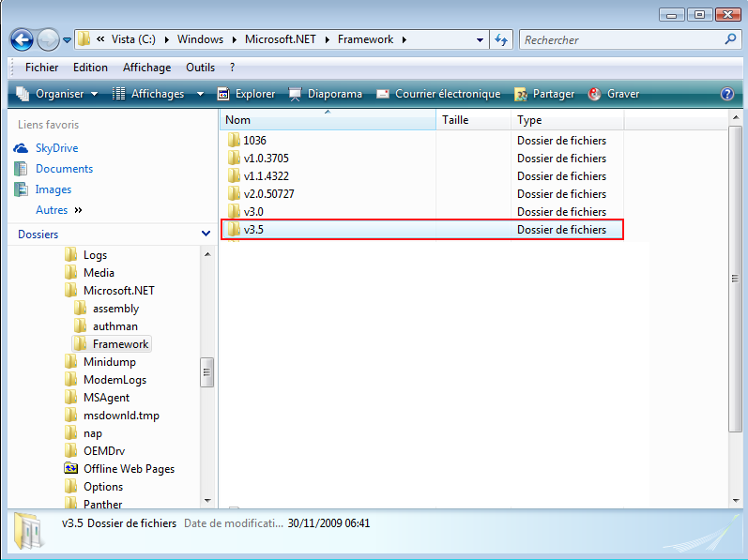The width and height of the screenshot is (748, 560).
Task: Start the Diaporama slideshow
Action: point(326,94)
